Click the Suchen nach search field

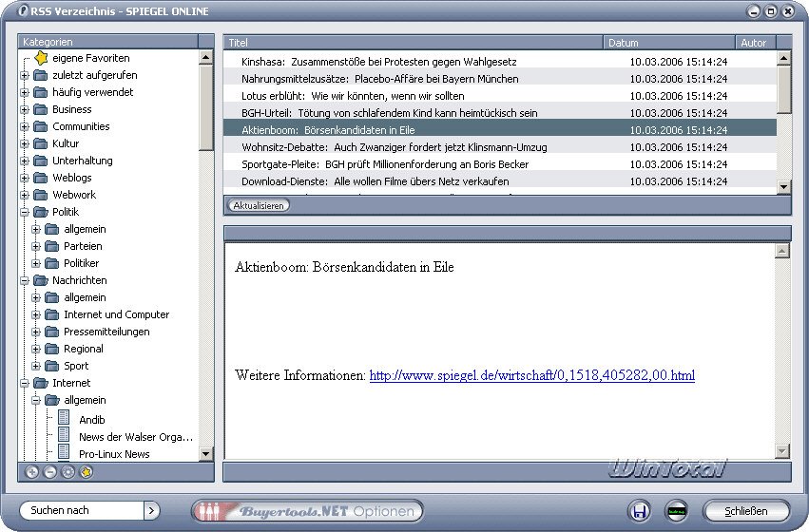coord(82,510)
